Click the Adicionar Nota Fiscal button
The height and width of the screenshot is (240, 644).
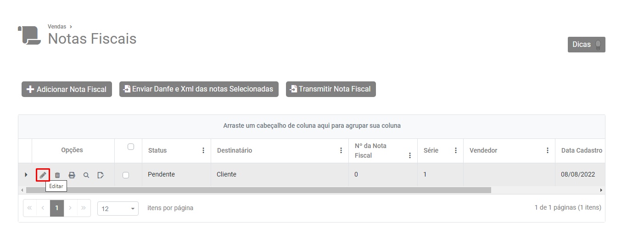[67, 89]
